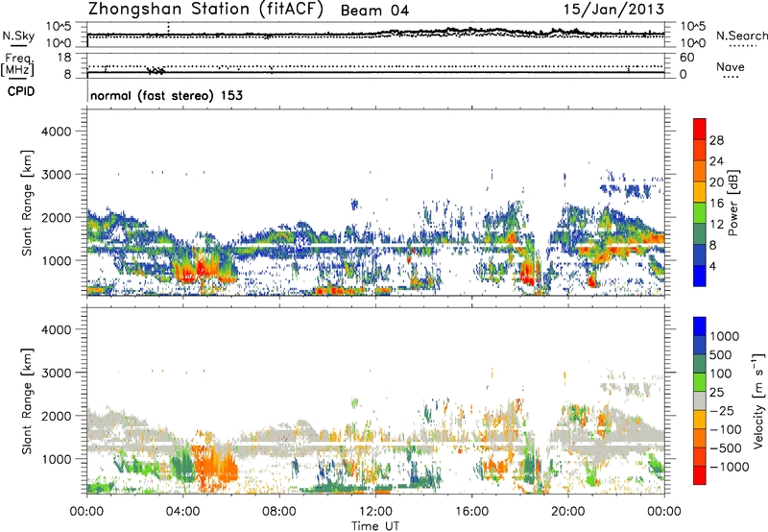
Task: Click the 3000 tick in the power panel
Action: click(57, 175)
